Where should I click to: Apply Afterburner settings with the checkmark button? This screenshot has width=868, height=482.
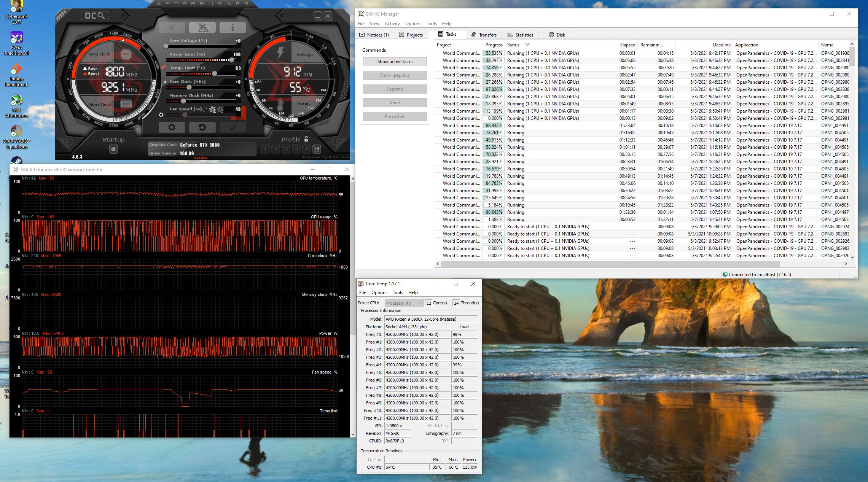coord(233,127)
